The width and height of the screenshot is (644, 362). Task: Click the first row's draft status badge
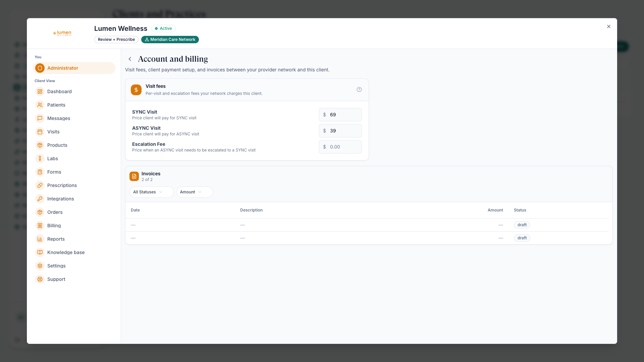(x=522, y=225)
